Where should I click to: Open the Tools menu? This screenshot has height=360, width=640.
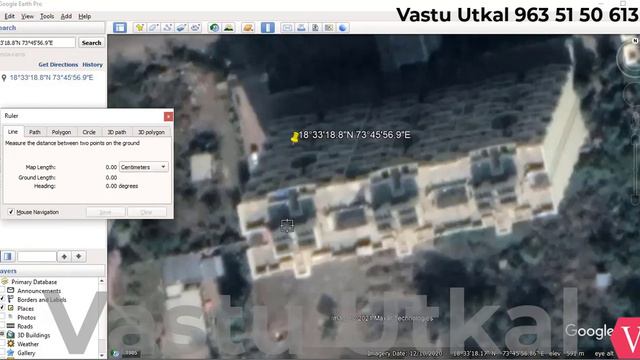(47, 16)
